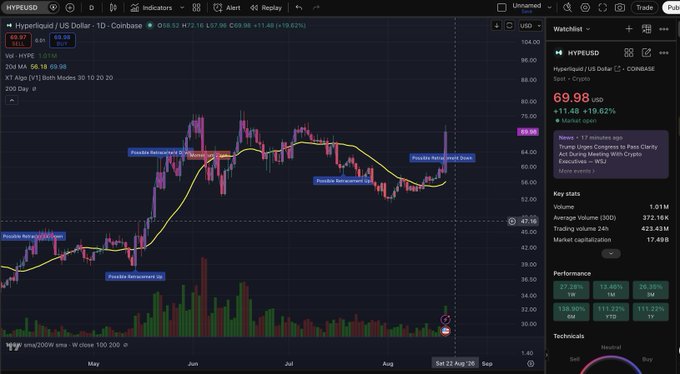Click the Sat 22 Aug '26 date label
680x374 pixels.
[x=455, y=364]
